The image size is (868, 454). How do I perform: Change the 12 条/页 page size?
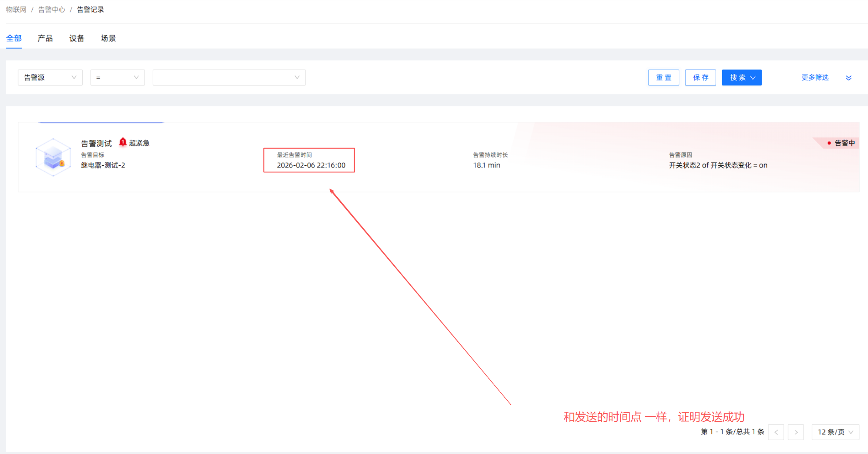(x=835, y=432)
